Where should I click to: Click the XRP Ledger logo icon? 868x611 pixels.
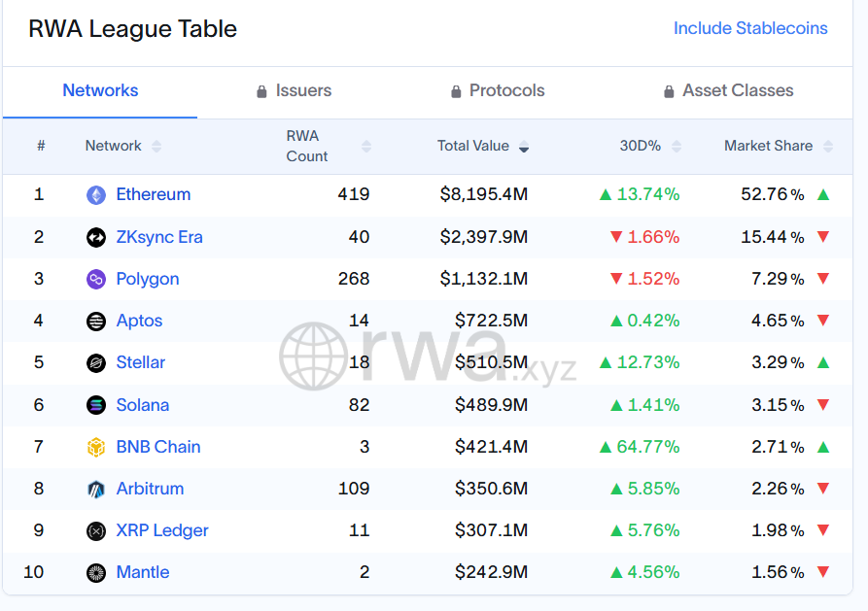96,531
